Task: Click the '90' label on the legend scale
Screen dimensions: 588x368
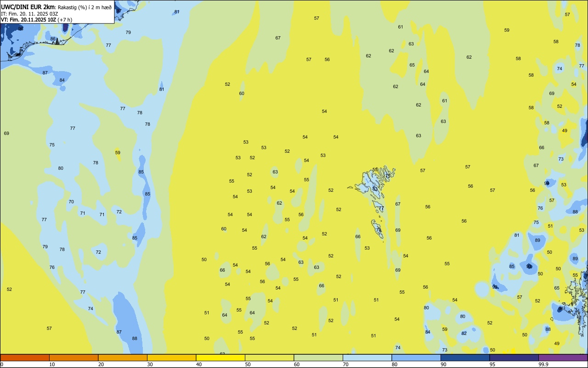Action: coord(443,364)
